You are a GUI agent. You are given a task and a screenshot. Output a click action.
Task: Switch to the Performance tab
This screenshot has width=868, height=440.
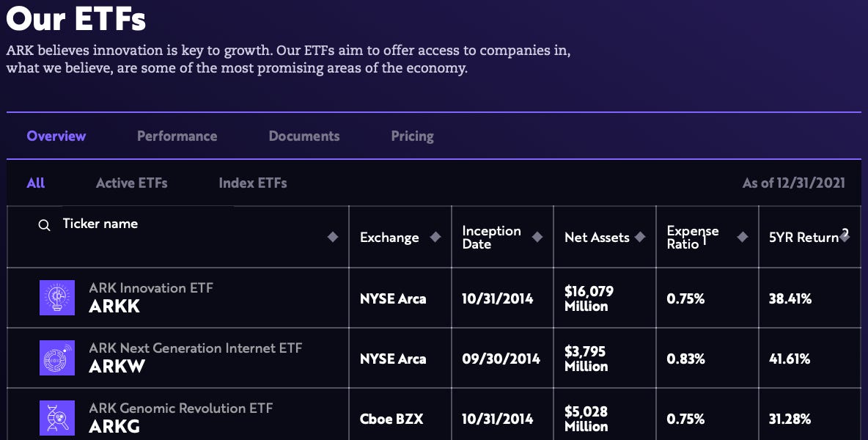(177, 136)
